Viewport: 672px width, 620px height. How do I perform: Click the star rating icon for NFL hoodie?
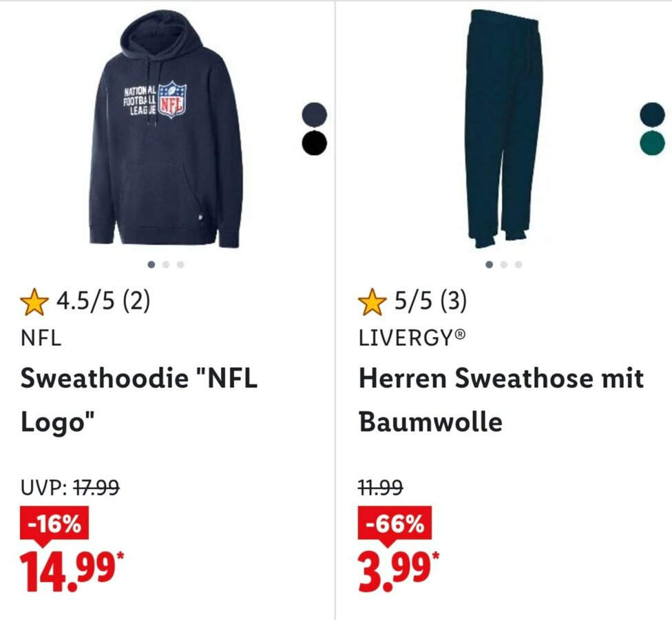tap(34, 302)
